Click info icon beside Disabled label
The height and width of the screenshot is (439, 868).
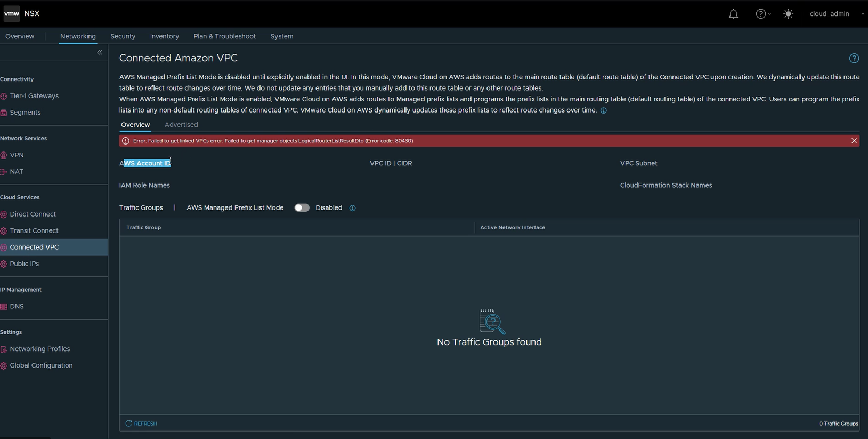352,208
